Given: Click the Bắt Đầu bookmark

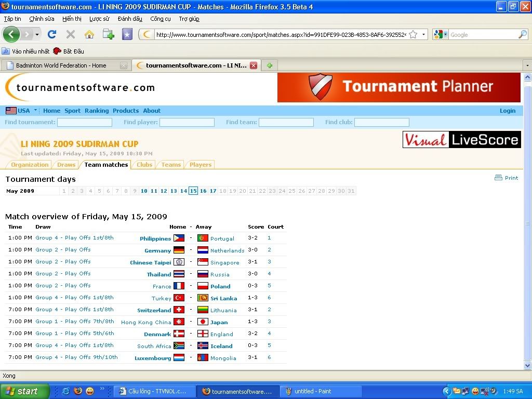Looking at the screenshot, I should click(x=69, y=51).
